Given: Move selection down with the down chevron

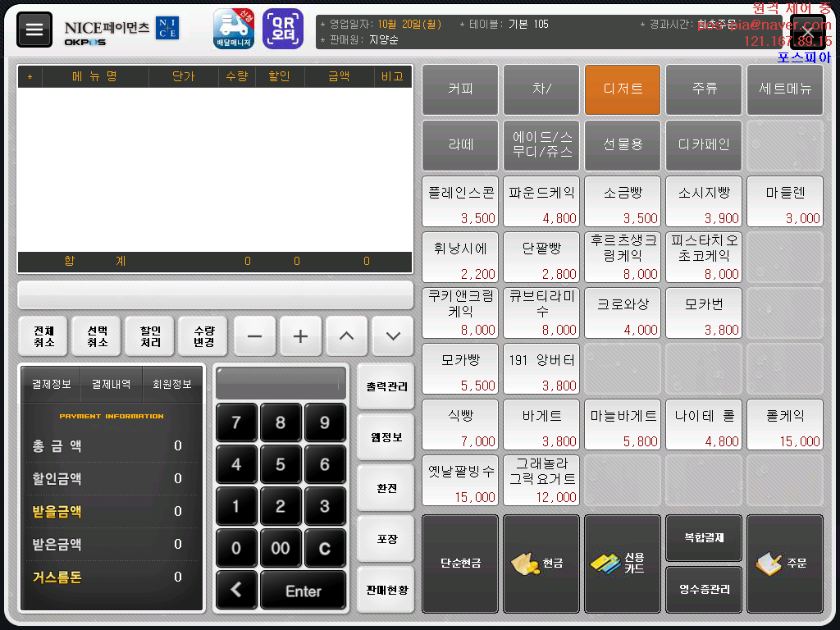Looking at the screenshot, I should tap(393, 336).
